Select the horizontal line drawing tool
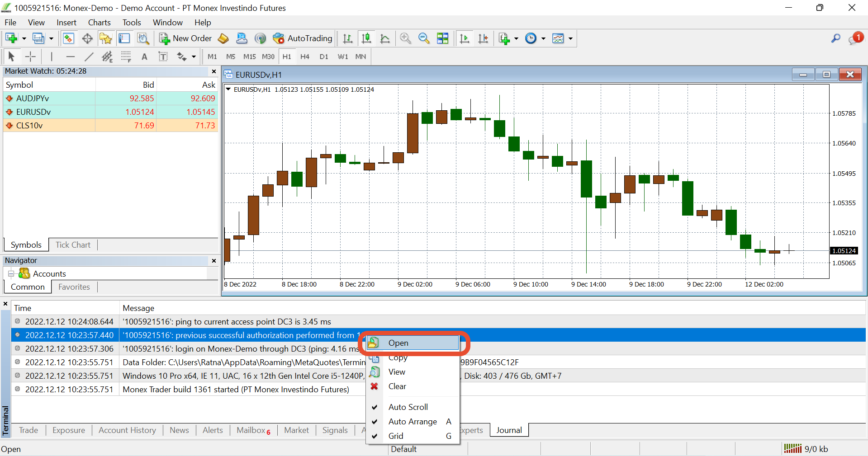This screenshot has height=456, width=868. point(70,56)
